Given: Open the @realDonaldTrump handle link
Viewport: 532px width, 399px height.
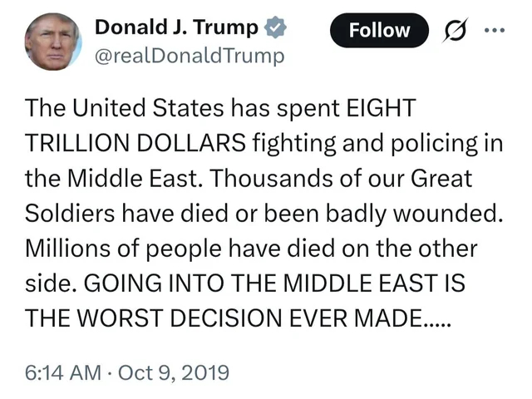Looking at the screenshot, I should click(x=190, y=56).
